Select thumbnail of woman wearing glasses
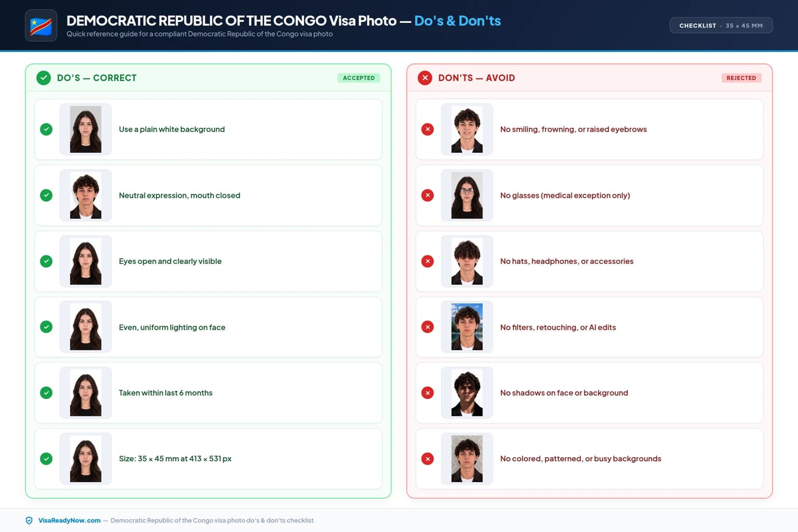 click(467, 195)
